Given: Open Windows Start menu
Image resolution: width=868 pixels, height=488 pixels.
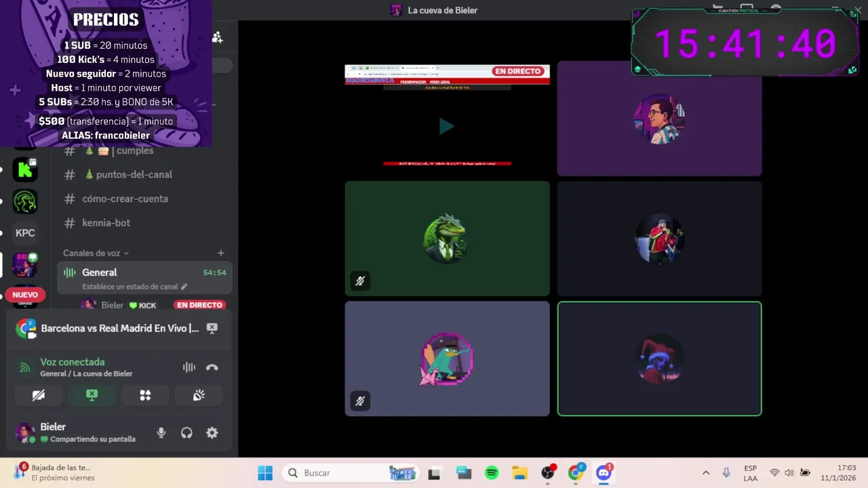Looking at the screenshot, I should click(x=265, y=472).
